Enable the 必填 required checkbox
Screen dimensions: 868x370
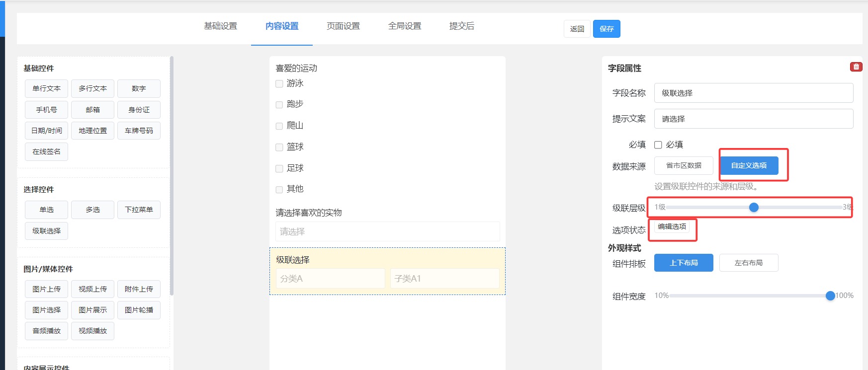pos(658,145)
